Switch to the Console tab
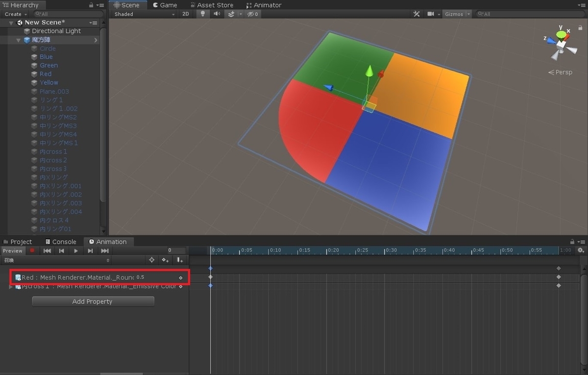The width and height of the screenshot is (588, 375). coord(61,242)
